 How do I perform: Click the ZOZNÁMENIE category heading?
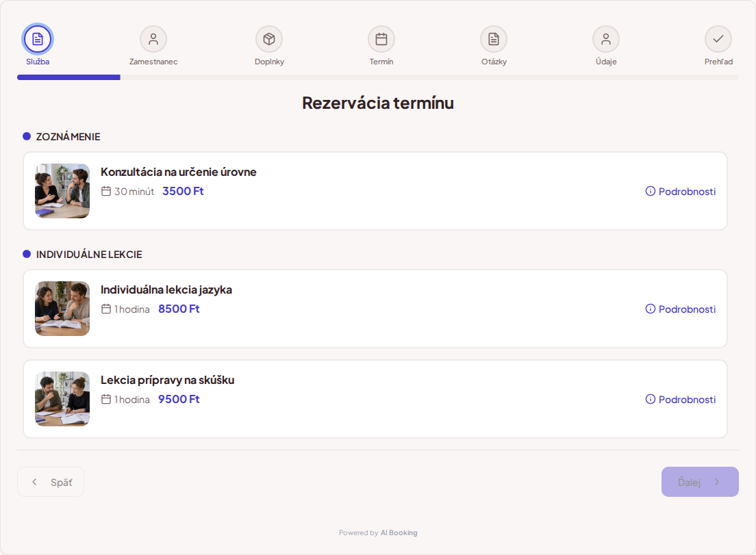point(68,137)
